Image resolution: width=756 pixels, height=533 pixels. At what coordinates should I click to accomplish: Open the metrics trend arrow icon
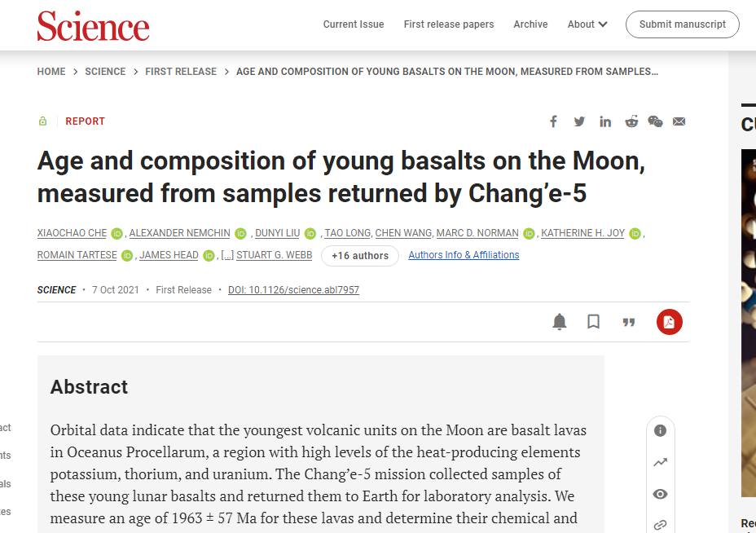pos(660,462)
